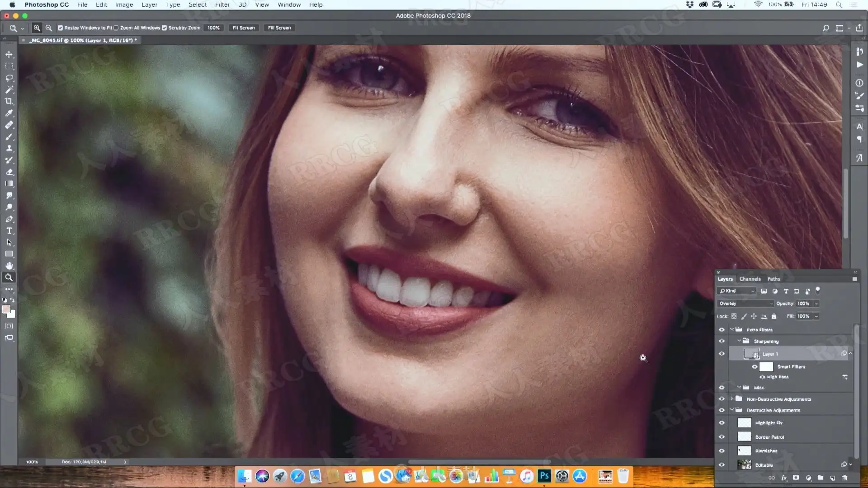Image resolution: width=868 pixels, height=488 pixels.
Task: Switch to the Channels tab
Action: pyautogui.click(x=750, y=279)
